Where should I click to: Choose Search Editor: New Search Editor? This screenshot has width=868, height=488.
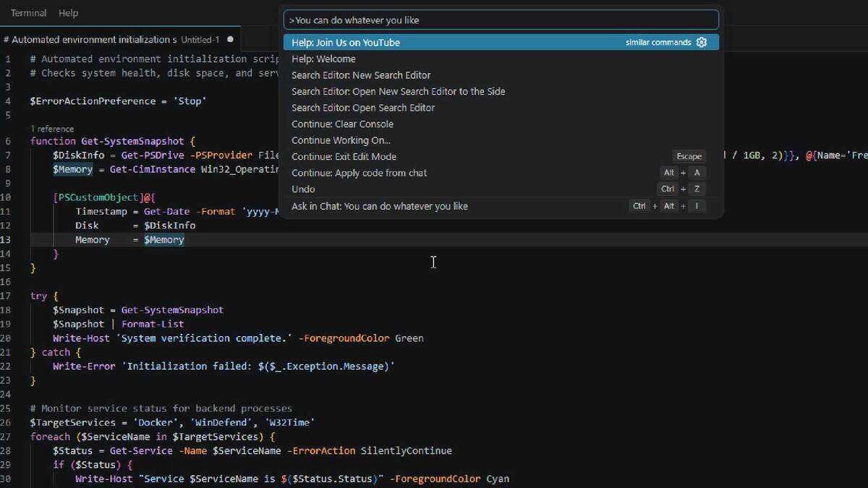501,75
